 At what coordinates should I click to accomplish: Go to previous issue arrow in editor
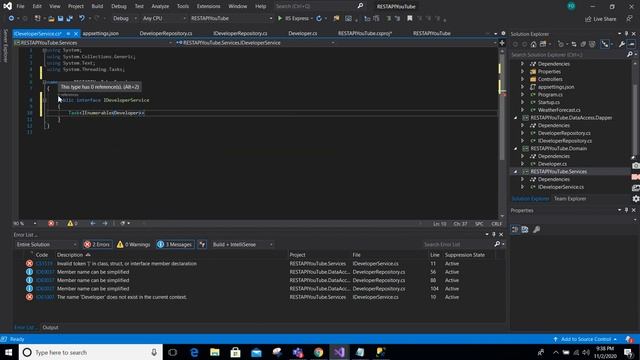pos(93,223)
